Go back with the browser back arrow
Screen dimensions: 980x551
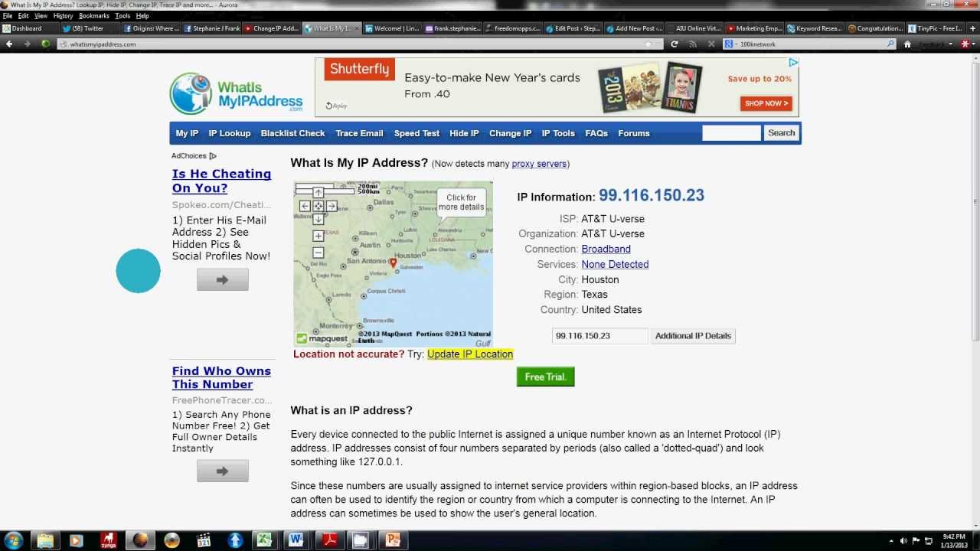(x=9, y=44)
